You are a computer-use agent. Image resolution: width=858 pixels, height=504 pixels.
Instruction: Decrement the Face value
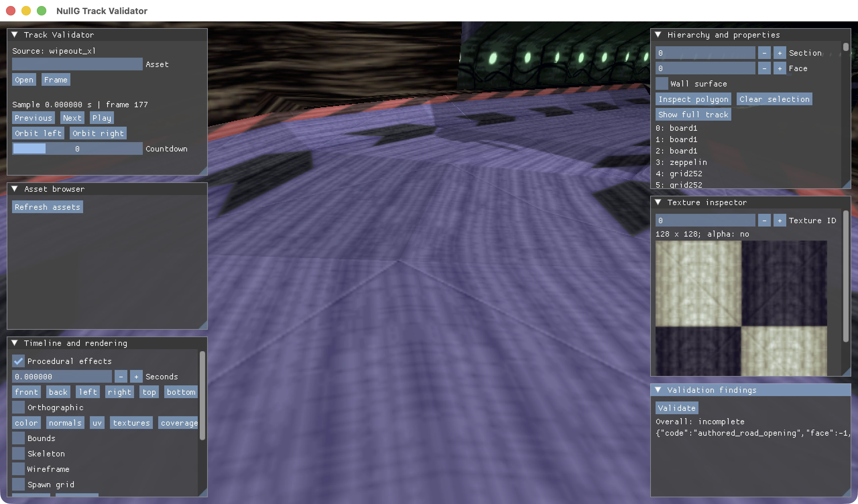click(764, 68)
